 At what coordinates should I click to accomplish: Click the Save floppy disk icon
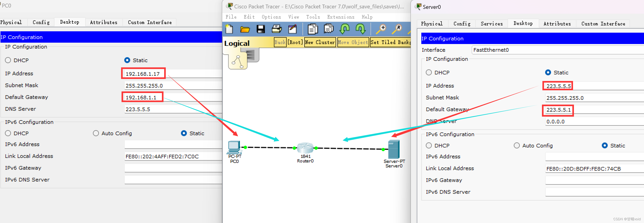pyautogui.click(x=261, y=29)
